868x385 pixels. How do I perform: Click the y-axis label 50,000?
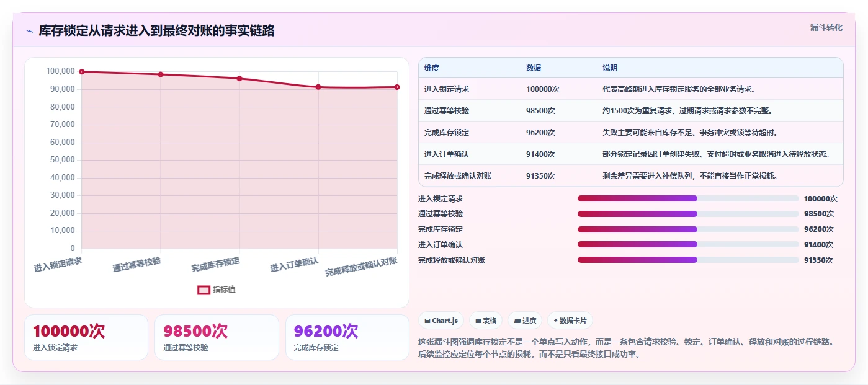click(x=62, y=160)
